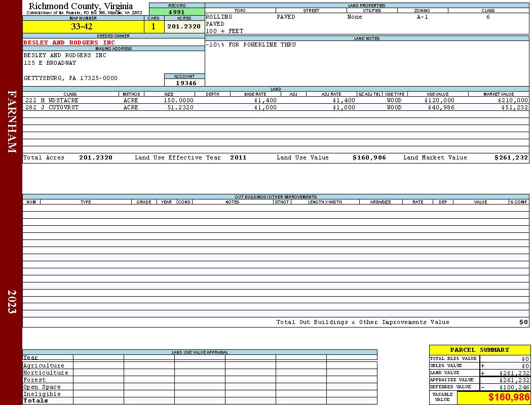Select the TOTAL BLDG VALUE row
Viewport: 532px width, 405px height.
coord(479,358)
